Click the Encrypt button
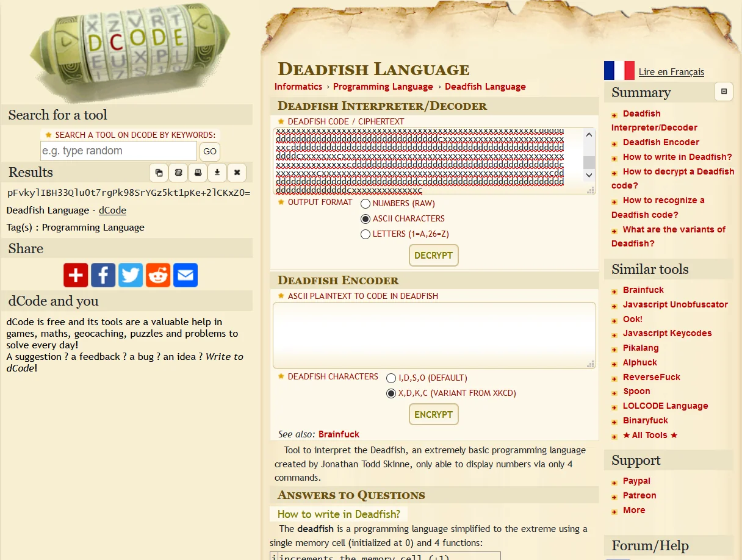 point(433,414)
